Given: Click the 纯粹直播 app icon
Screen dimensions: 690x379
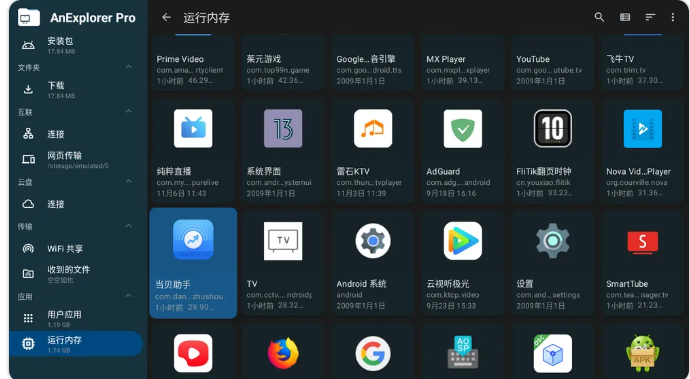Looking at the screenshot, I should click(193, 128).
